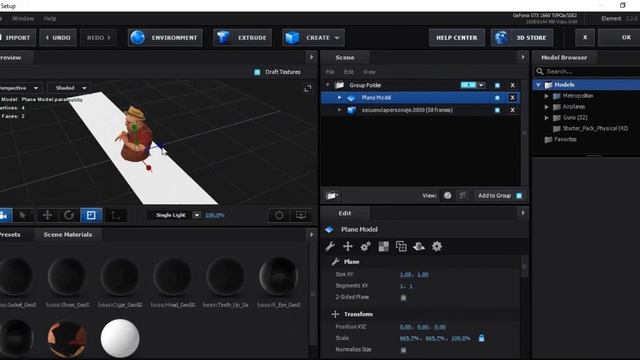The height and width of the screenshot is (360, 640).
Task: Toggle Group Folder visibility checkbox
Action: click(497, 85)
